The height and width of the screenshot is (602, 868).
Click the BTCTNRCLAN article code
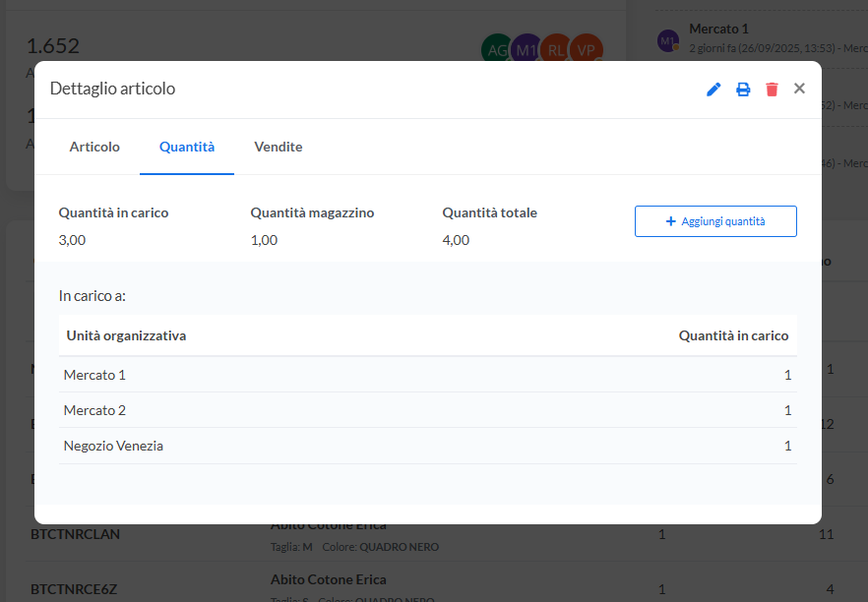[75, 534]
